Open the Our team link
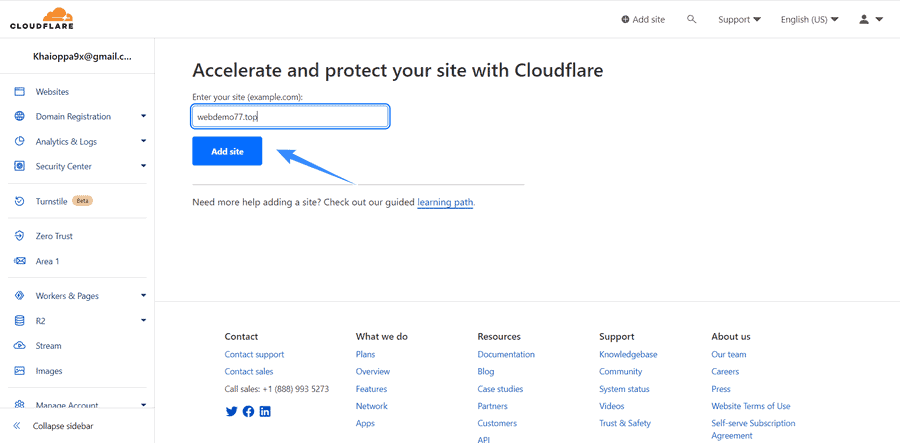This screenshot has height=443, width=900. [728, 355]
